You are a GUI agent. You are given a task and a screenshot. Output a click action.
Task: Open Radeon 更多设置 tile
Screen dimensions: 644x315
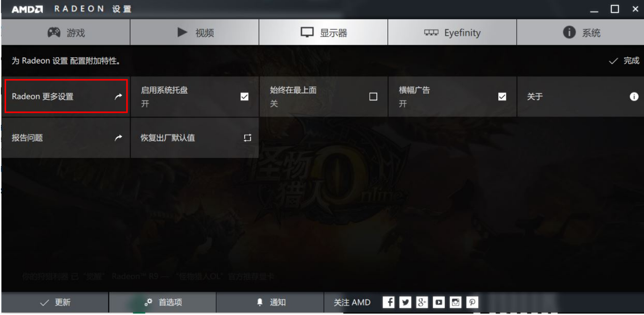click(x=66, y=96)
